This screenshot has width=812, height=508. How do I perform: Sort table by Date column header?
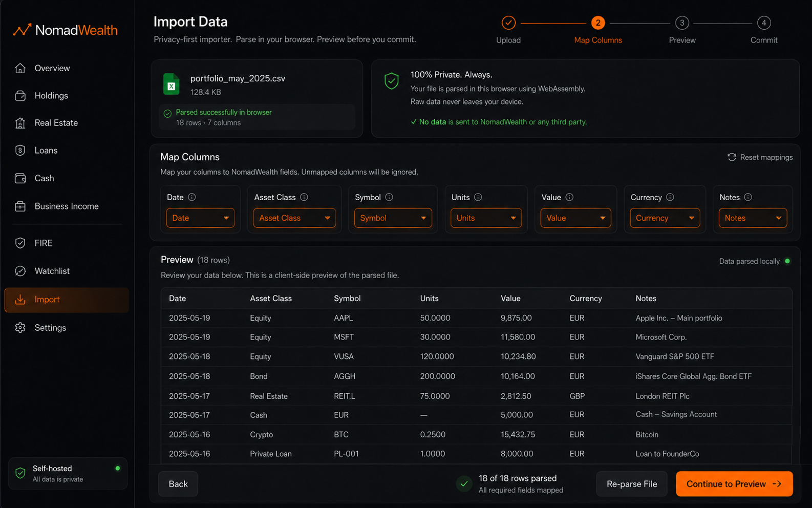[x=178, y=299]
